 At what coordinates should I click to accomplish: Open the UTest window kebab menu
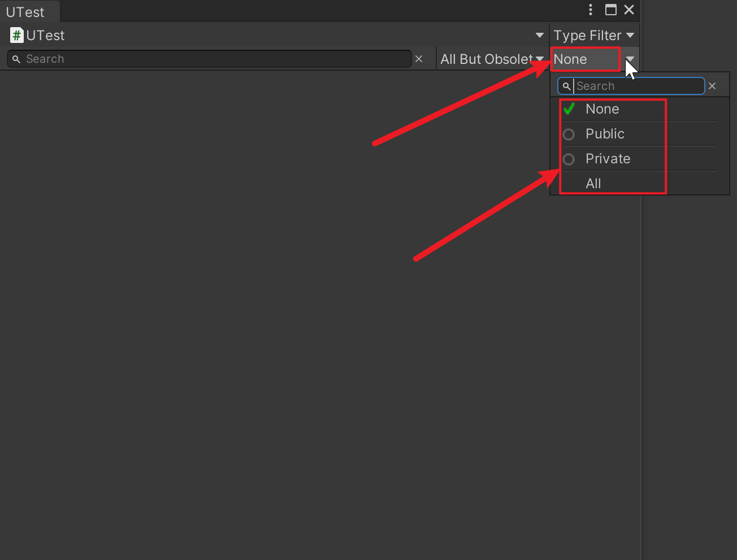591,10
